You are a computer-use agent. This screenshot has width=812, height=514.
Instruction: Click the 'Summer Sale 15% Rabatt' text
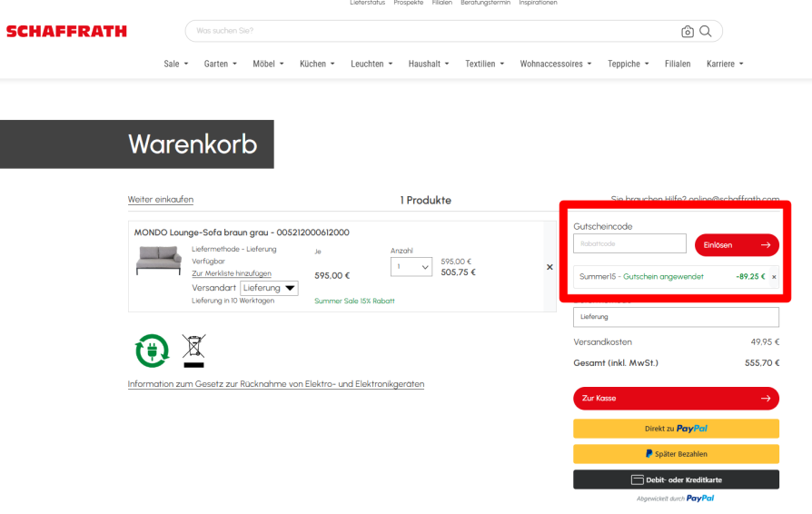coord(354,301)
